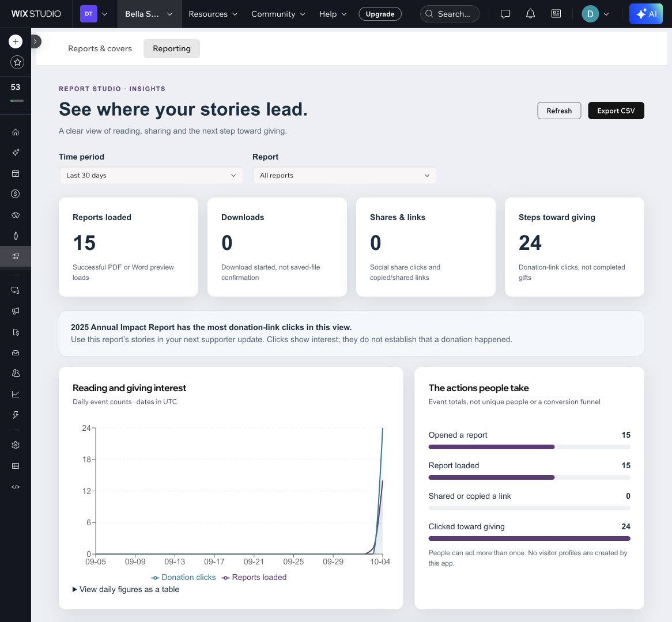Click the See where your stories lead heading
The width and height of the screenshot is (672, 622).
click(183, 109)
